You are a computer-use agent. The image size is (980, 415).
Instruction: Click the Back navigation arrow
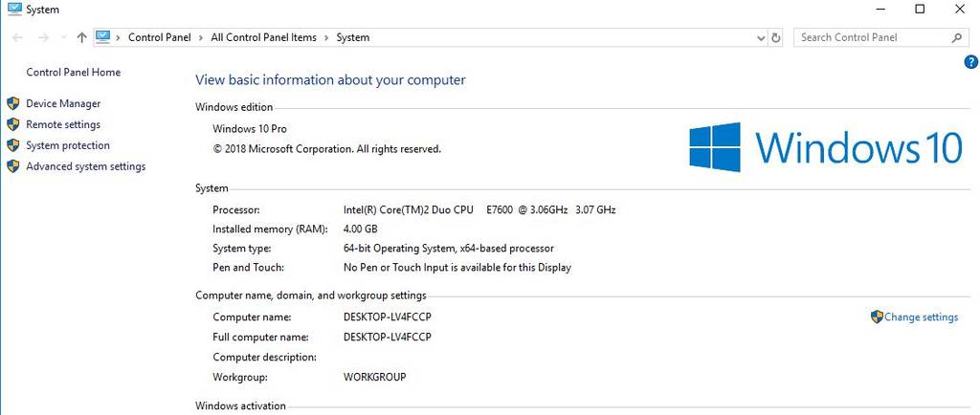point(18,37)
